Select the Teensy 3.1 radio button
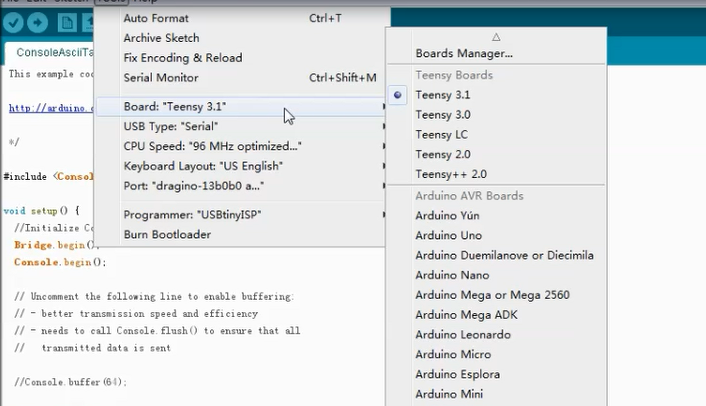 [397, 95]
